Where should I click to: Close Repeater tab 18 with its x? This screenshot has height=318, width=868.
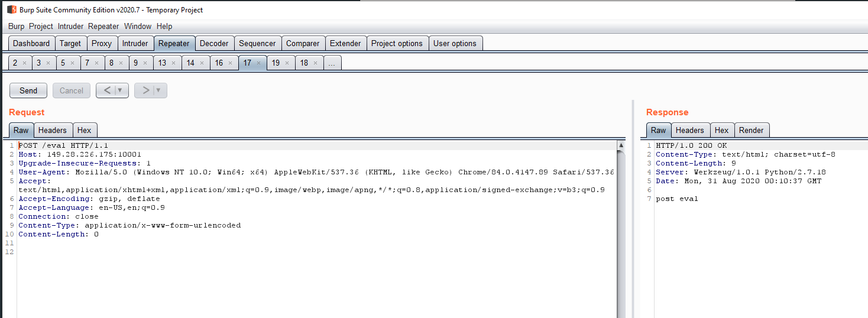point(315,63)
